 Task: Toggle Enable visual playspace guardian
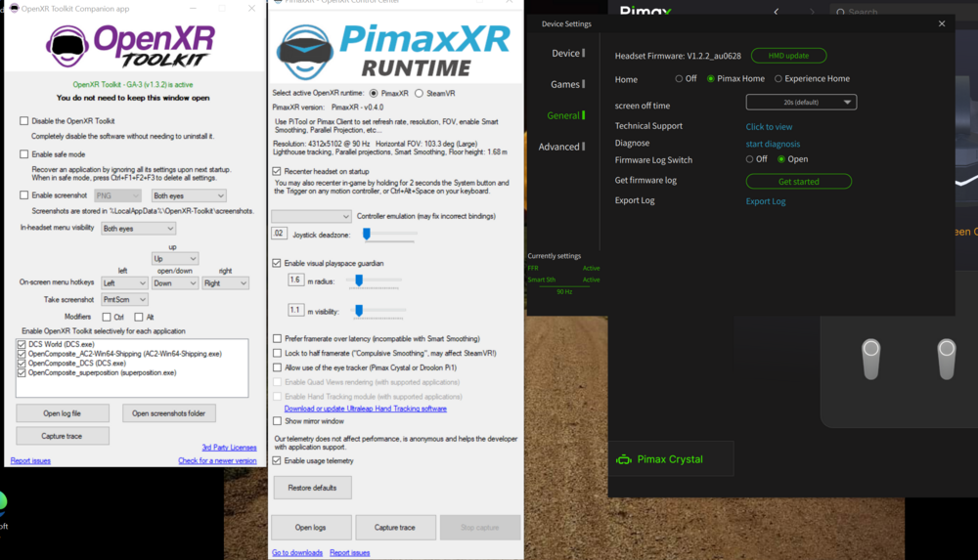pos(277,263)
